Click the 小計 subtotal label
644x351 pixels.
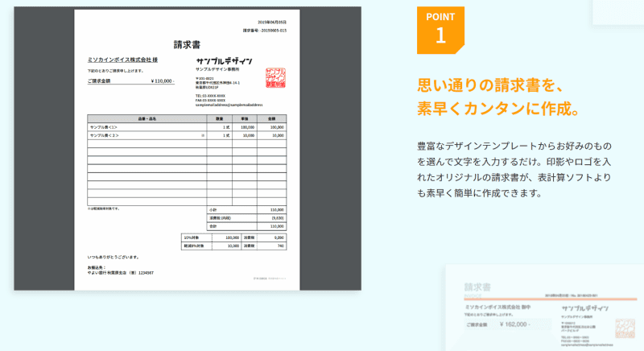[x=213, y=210]
